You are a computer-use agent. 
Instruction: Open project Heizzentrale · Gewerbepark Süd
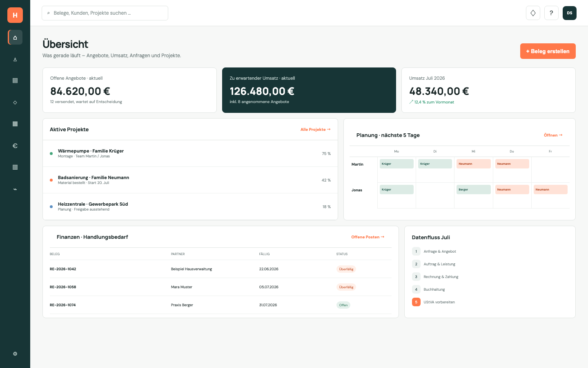(x=190, y=206)
